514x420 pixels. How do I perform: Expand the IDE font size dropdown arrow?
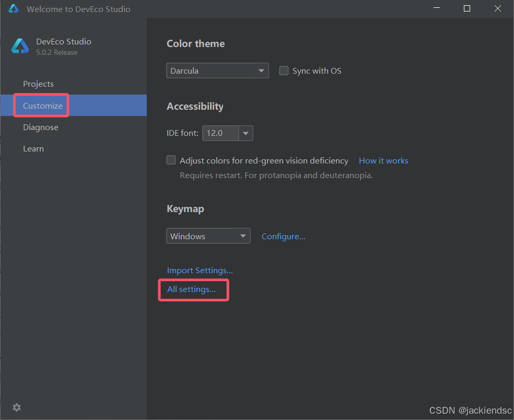(246, 133)
